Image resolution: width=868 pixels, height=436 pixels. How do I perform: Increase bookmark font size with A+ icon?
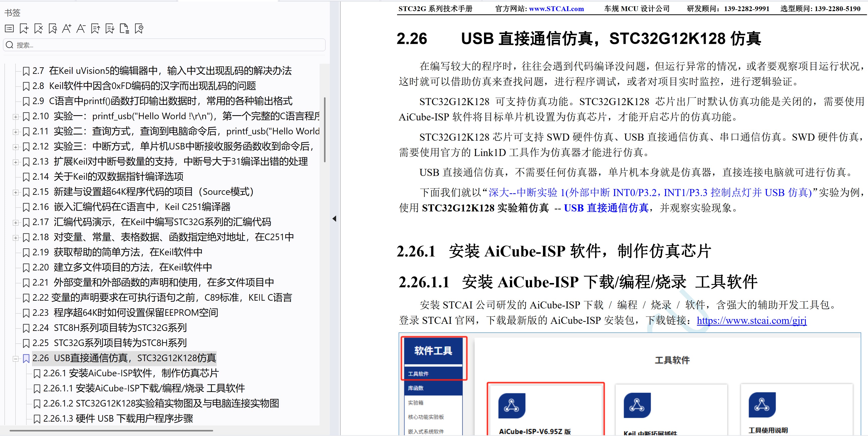[67, 29]
